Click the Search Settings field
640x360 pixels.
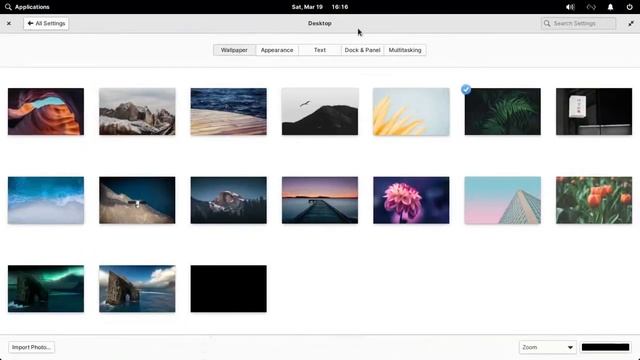(x=578, y=23)
